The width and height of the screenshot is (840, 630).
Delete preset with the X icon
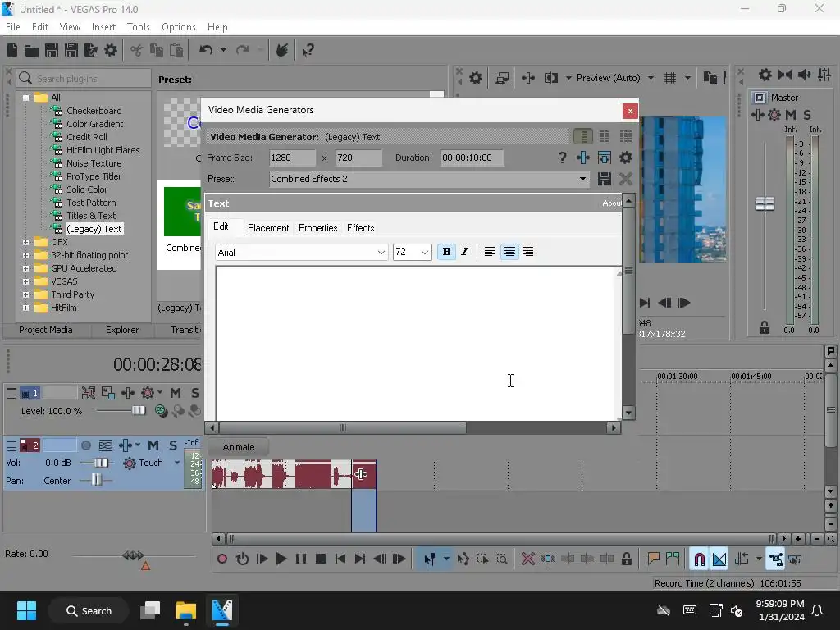625,179
